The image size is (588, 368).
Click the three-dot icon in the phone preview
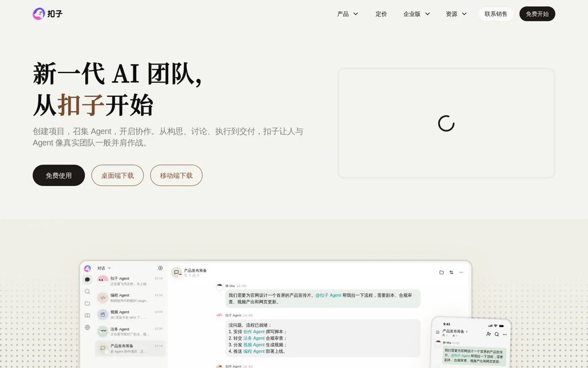point(505,335)
